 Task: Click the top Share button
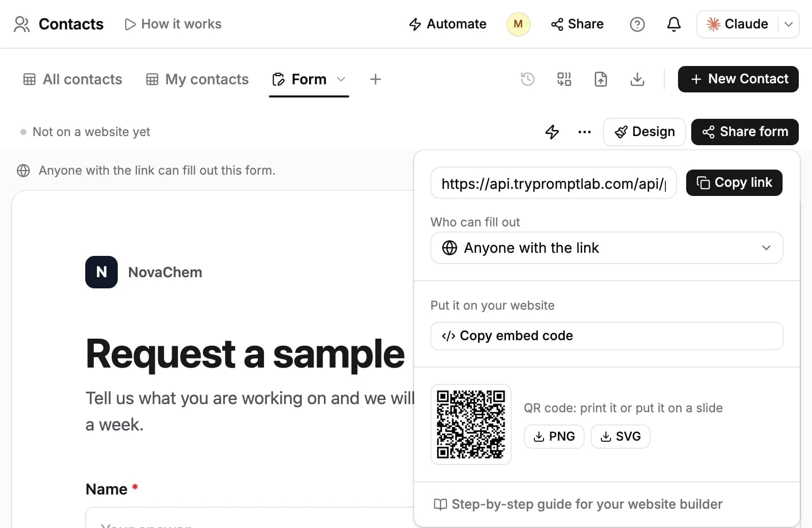point(577,24)
